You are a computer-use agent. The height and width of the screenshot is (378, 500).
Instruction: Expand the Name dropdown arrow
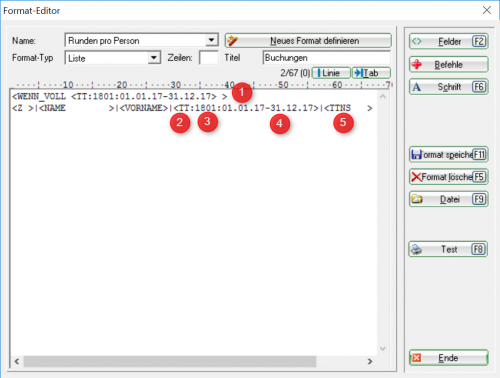tap(211, 40)
